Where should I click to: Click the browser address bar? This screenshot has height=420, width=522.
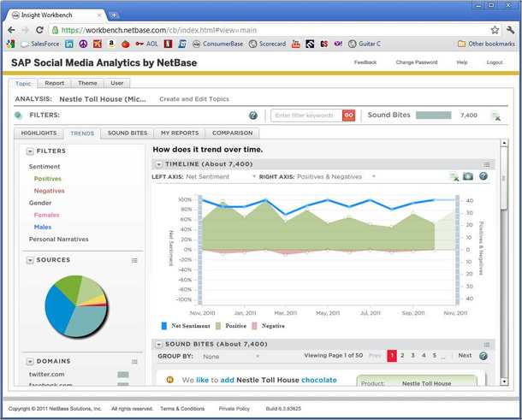(270, 30)
